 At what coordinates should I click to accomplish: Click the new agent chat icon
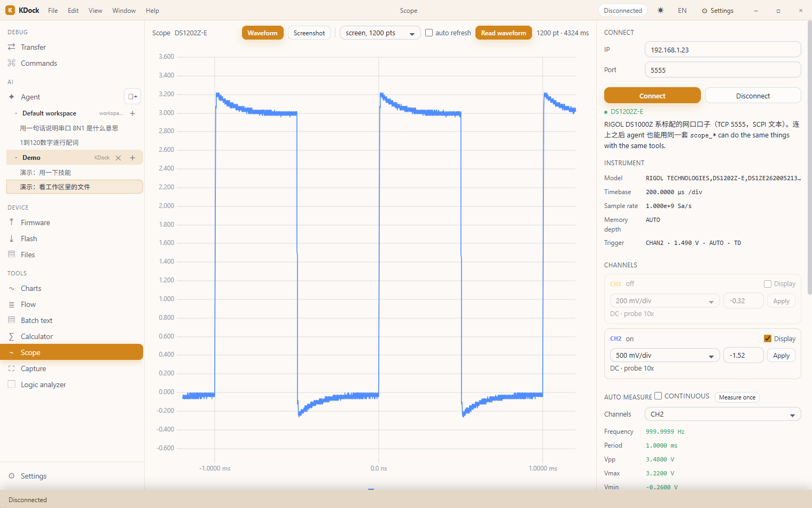pos(132,96)
